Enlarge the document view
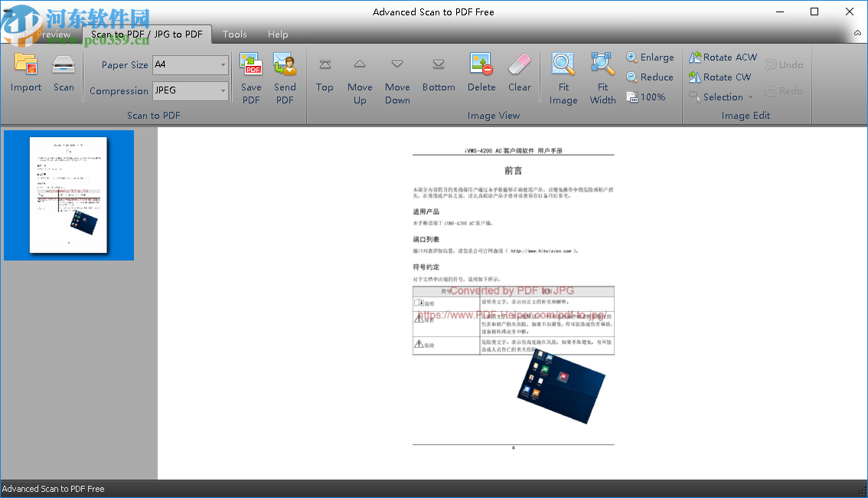This screenshot has height=498, width=868. [651, 57]
